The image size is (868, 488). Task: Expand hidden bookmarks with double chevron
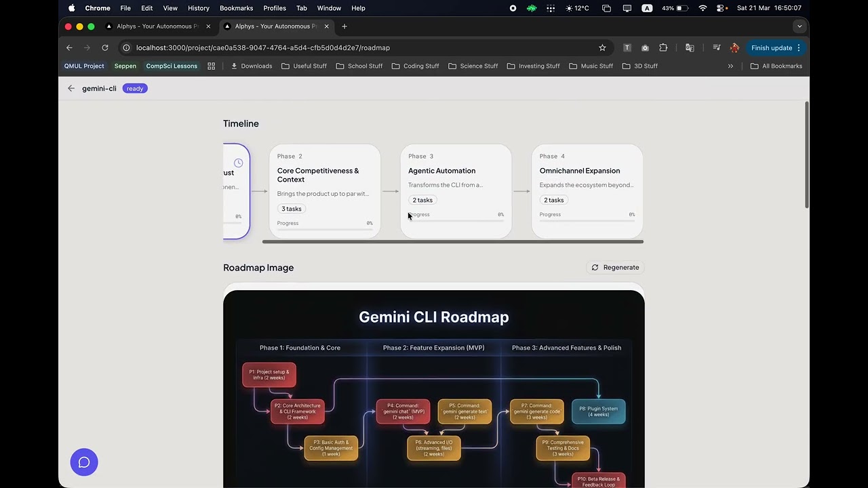click(730, 66)
